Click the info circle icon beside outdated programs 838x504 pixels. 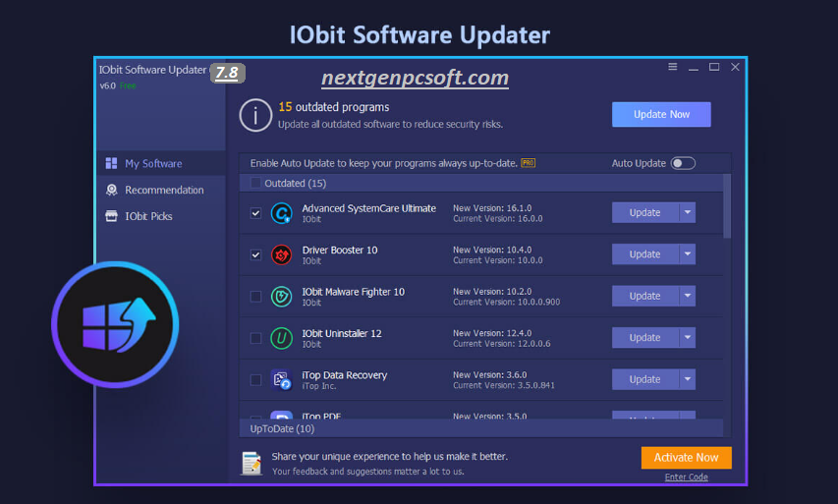point(255,115)
